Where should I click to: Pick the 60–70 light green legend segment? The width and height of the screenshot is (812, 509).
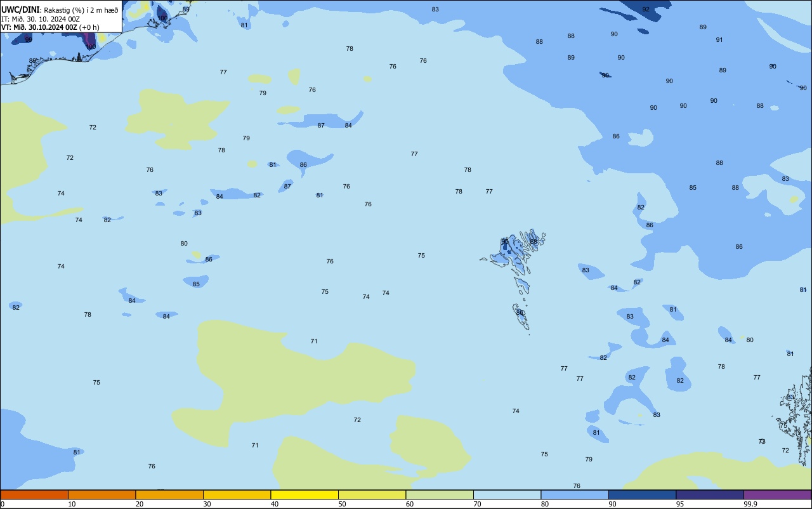tap(440, 494)
